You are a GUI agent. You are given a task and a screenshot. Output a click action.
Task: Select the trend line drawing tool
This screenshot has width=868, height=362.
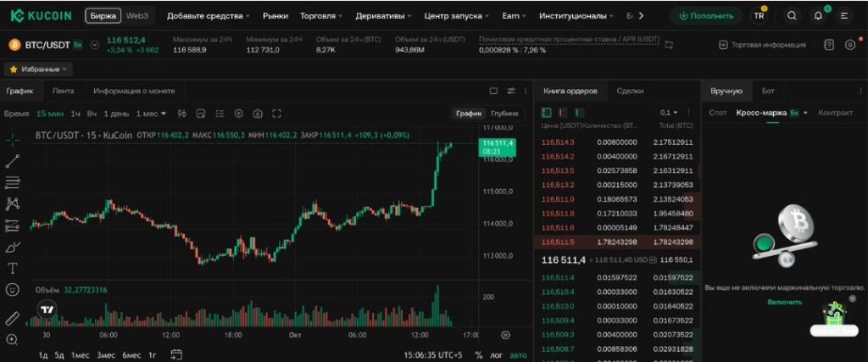click(x=13, y=161)
